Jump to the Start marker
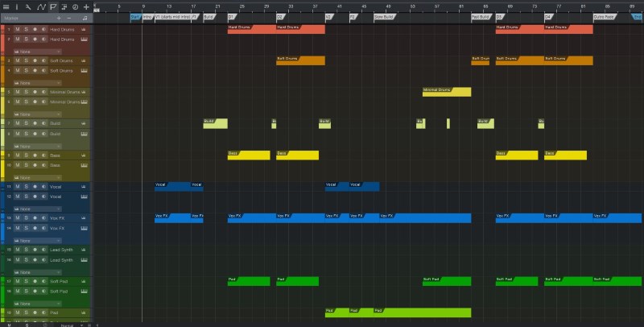The height and width of the screenshot is (327, 644). (x=135, y=17)
